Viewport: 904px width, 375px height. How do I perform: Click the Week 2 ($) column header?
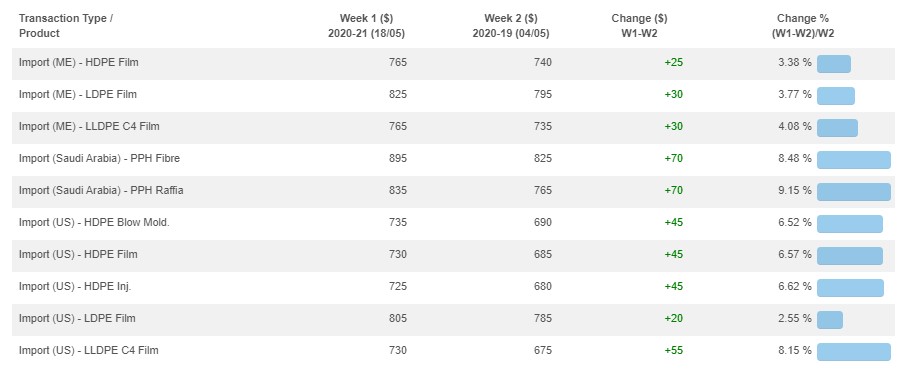[511, 26]
